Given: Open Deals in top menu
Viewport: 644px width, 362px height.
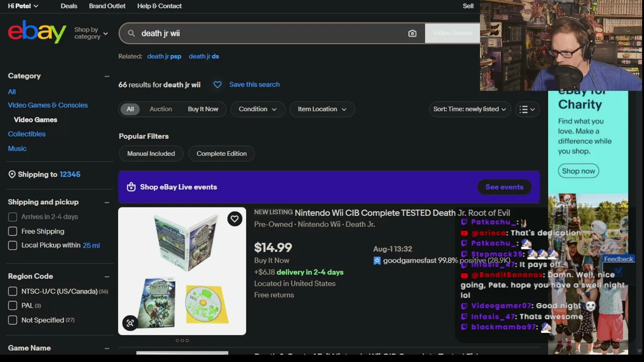Looking at the screenshot, I should pos(69,6).
